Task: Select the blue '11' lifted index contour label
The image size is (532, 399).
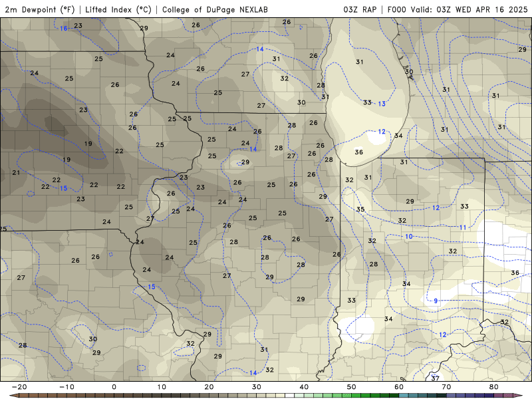Action: [463, 227]
